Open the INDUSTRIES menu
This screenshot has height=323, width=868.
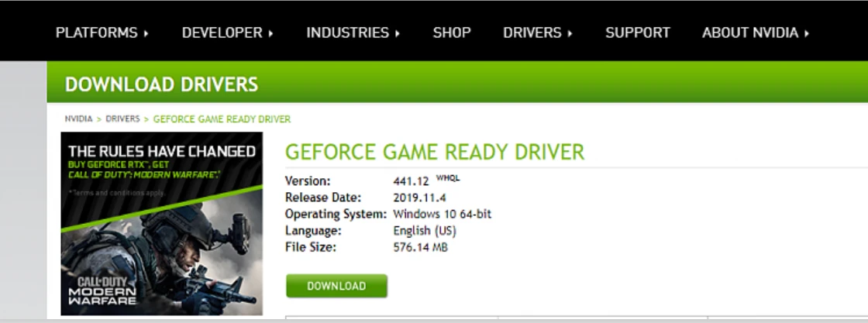pos(353,33)
